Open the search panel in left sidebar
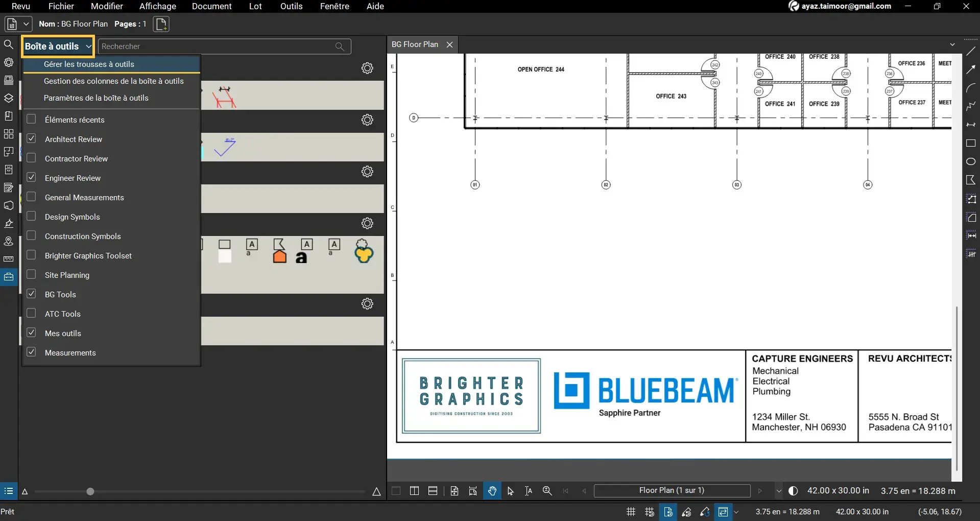This screenshot has width=980, height=521. click(9, 44)
